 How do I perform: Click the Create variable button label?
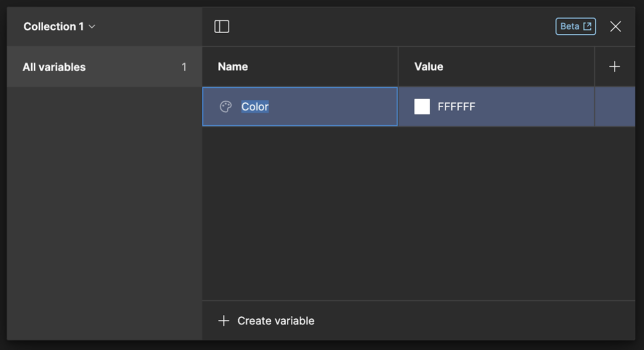click(276, 321)
